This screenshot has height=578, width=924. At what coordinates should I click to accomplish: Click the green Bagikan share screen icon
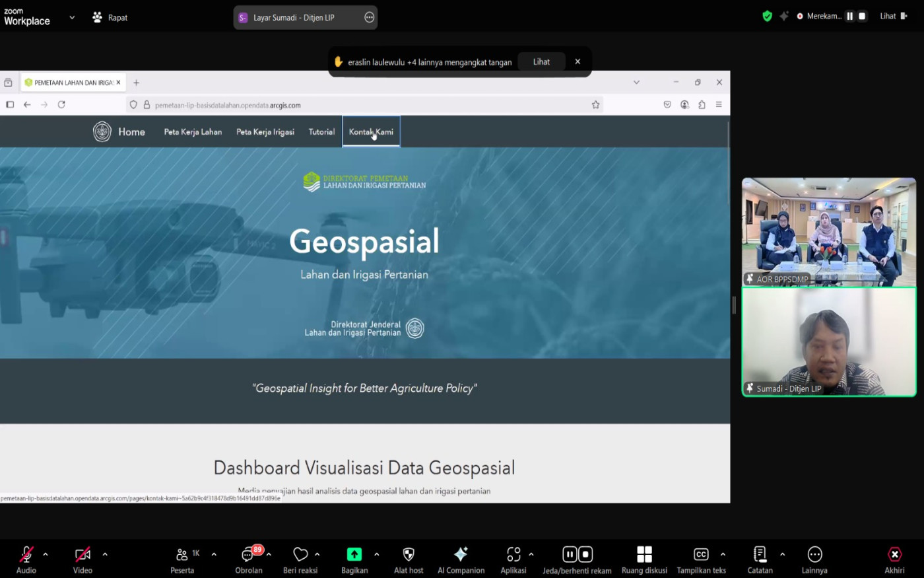354,555
